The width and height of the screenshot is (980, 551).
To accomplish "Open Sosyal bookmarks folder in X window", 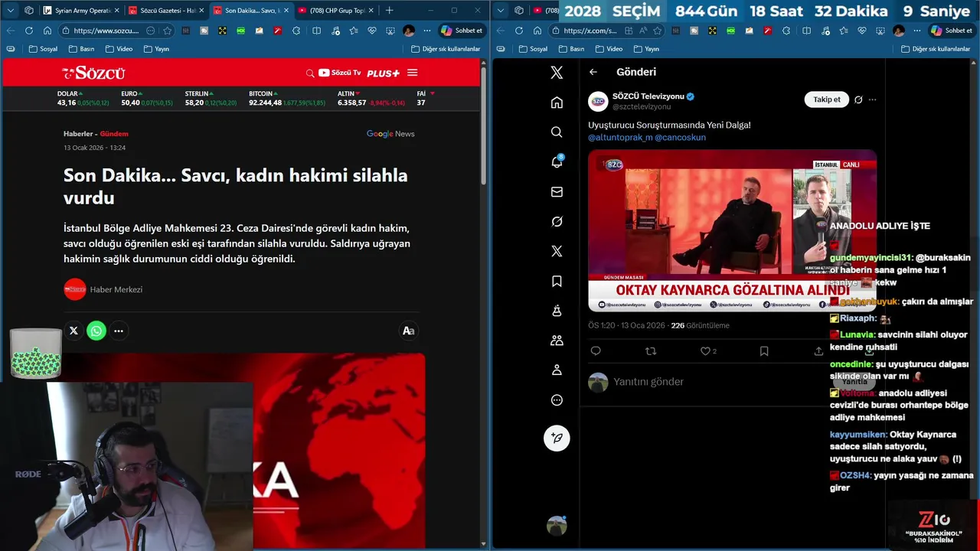I will pos(533,49).
